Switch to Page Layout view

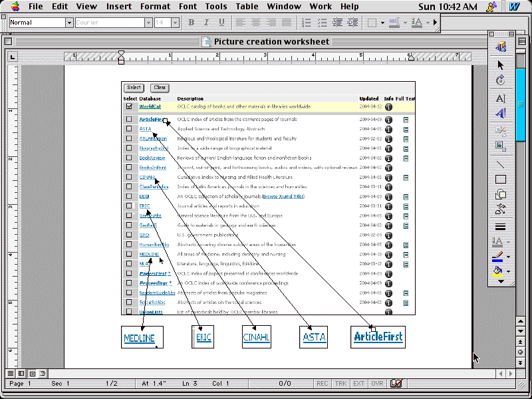point(32,374)
